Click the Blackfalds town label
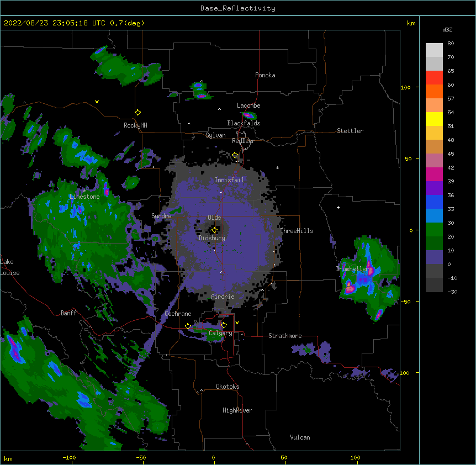Viewport: 476px width, 465px height. tap(244, 123)
